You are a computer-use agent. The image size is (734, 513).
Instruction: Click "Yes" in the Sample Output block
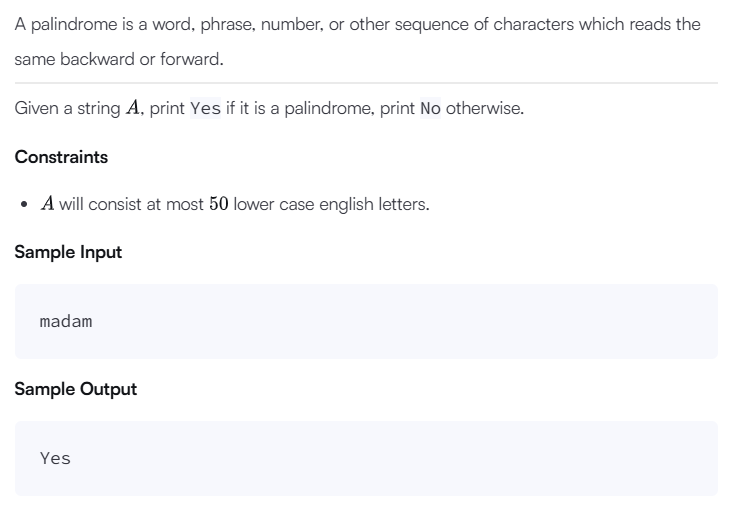click(x=55, y=458)
